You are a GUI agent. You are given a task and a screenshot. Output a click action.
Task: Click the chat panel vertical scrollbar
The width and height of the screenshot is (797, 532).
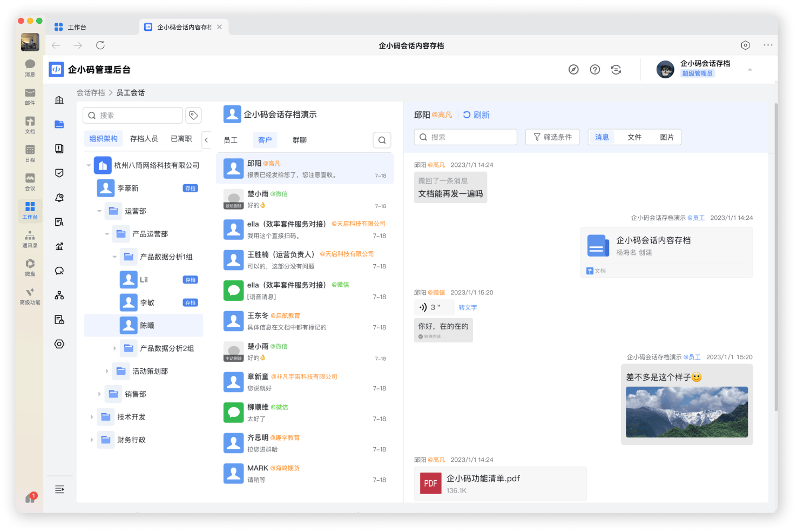[776, 257]
